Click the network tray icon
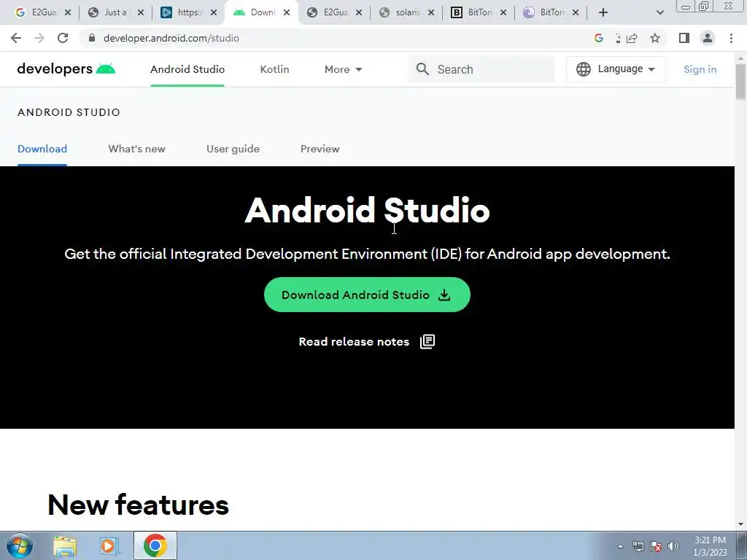Image resolution: width=747 pixels, height=560 pixels. coord(638,546)
